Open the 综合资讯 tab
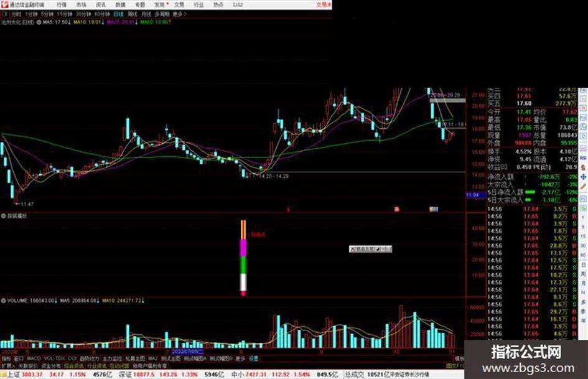Viewport: 588px width, 379px height. pos(73,365)
